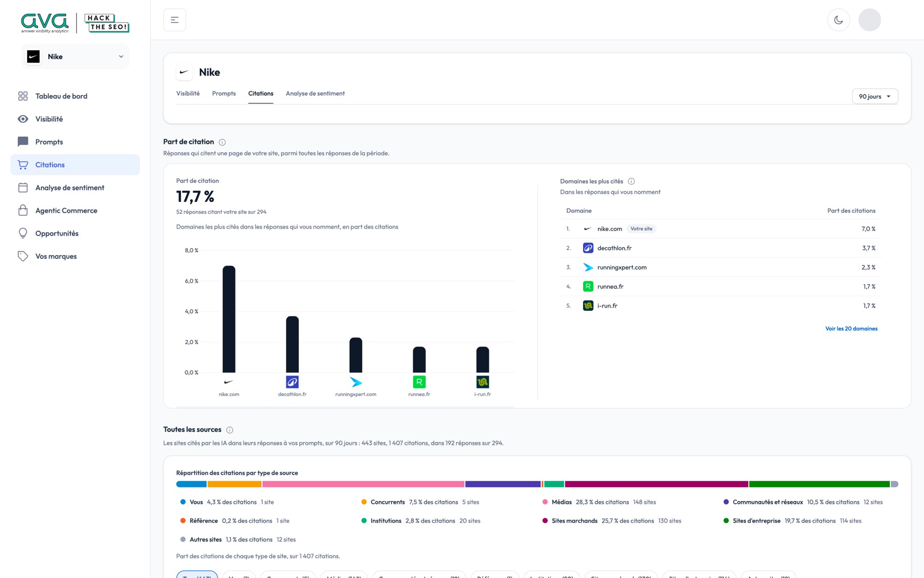Click the i-run.fr row in the domains table
Image resolution: width=924 pixels, height=578 pixels.
(721, 306)
